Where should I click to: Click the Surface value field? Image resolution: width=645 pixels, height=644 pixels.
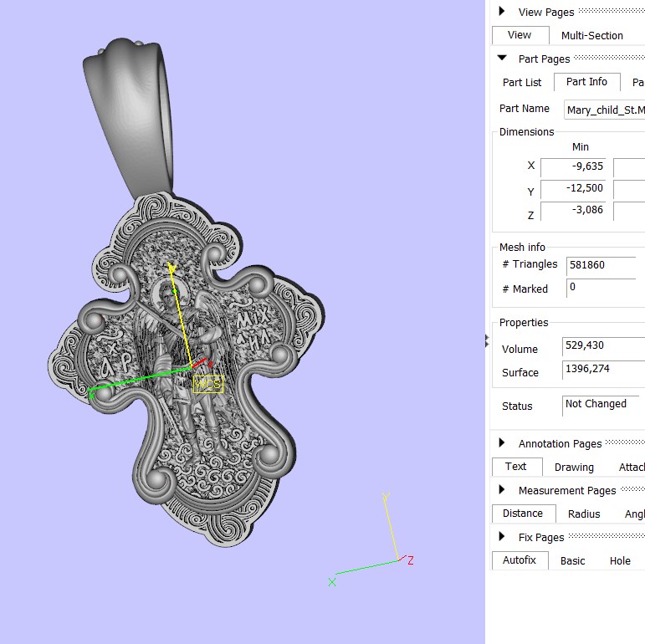pos(603,370)
